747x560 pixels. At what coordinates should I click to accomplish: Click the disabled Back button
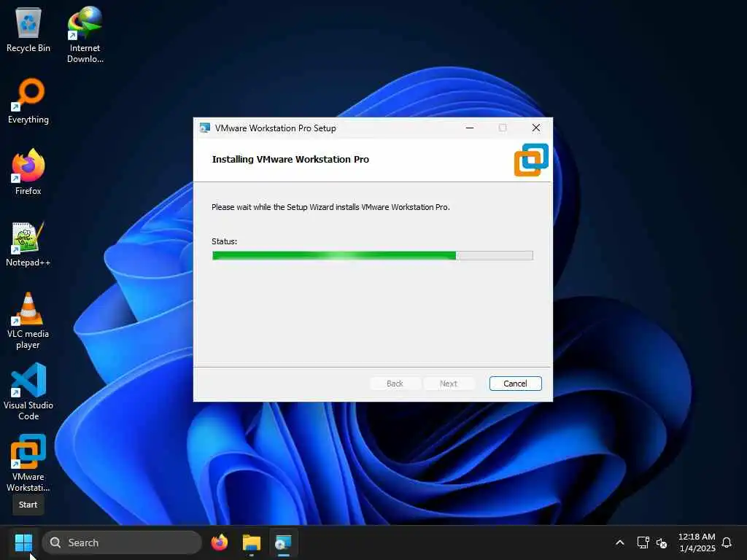click(395, 384)
